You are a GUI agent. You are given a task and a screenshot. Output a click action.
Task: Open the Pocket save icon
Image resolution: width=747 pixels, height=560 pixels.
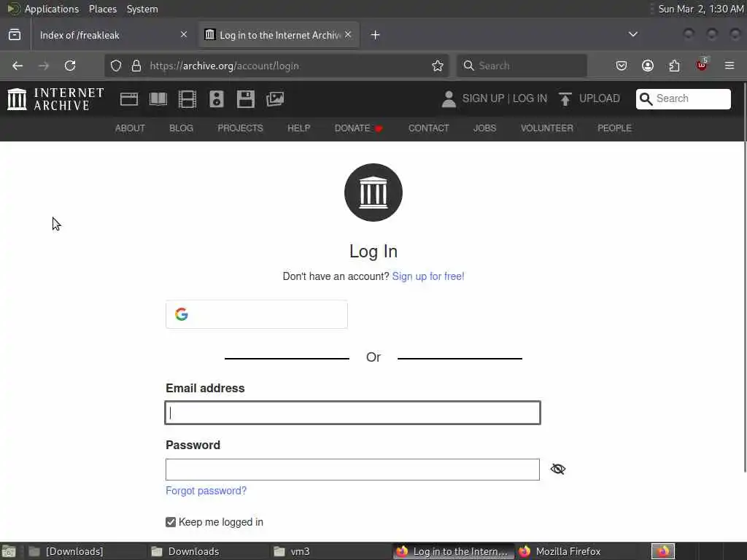[x=622, y=66]
